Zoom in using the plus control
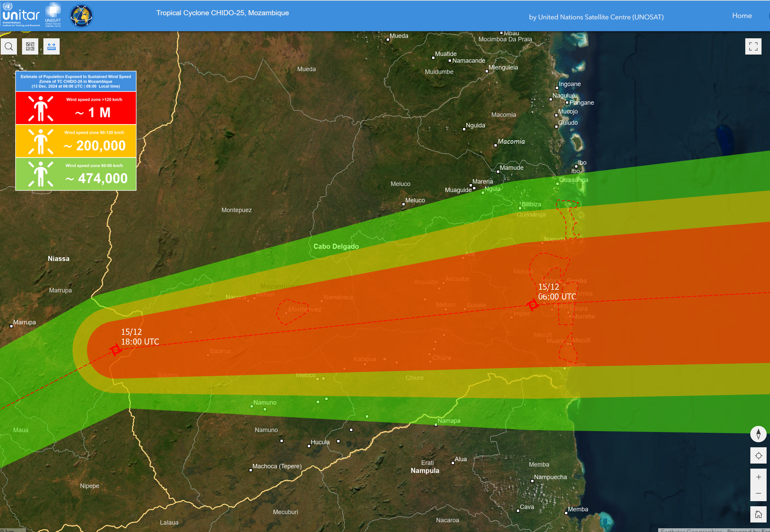 758,476
